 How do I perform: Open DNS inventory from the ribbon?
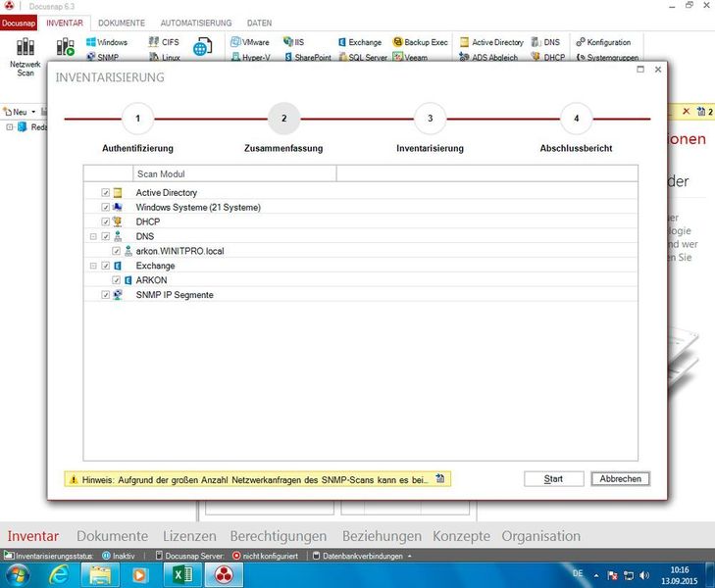pos(545,42)
